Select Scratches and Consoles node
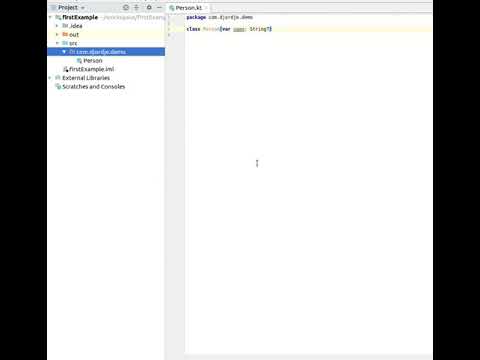 (x=94, y=86)
